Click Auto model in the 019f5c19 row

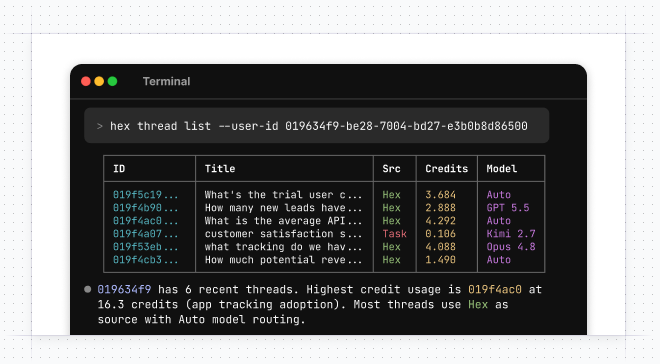[x=499, y=195]
